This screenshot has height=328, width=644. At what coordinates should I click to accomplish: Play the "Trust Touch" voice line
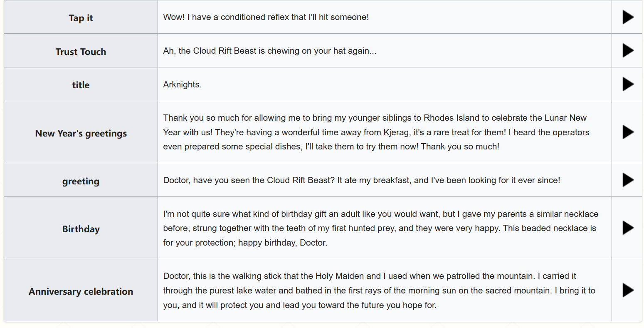(627, 51)
